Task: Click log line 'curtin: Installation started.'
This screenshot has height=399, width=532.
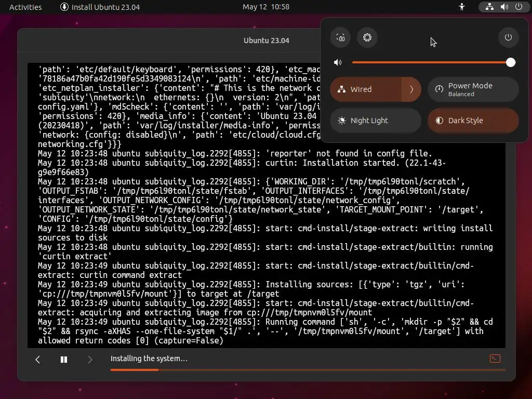Action: tap(332, 163)
